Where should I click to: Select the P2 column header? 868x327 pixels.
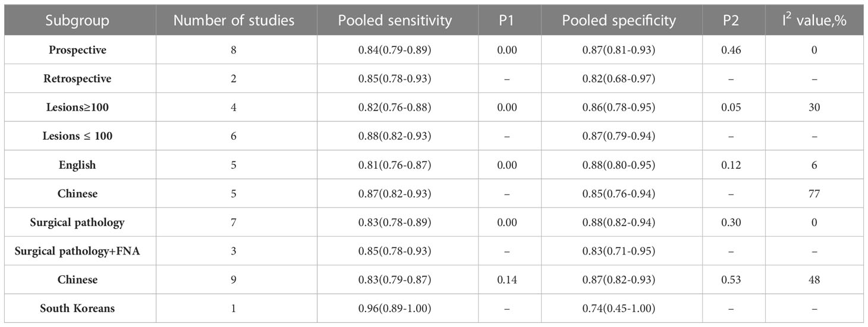(x=731, y=20)
